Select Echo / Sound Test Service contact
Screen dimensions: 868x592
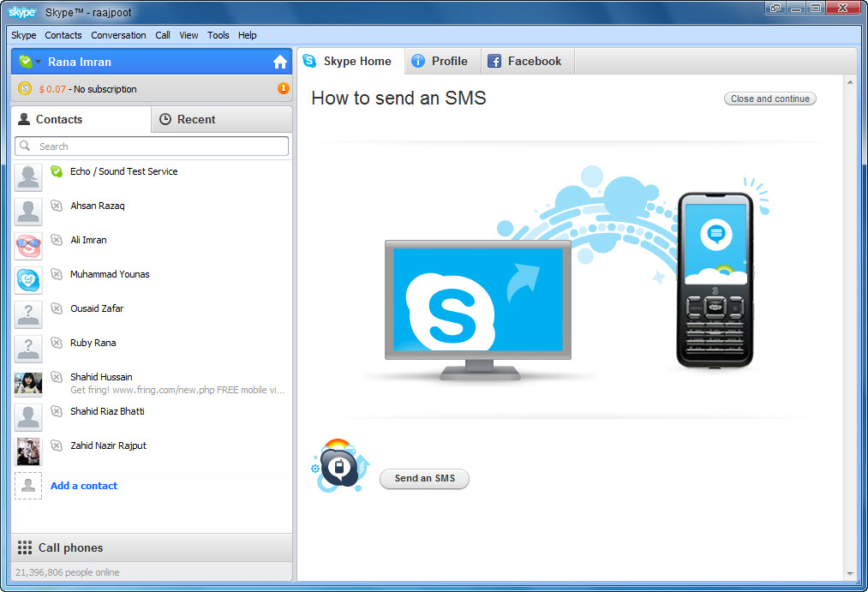[152, 177]
